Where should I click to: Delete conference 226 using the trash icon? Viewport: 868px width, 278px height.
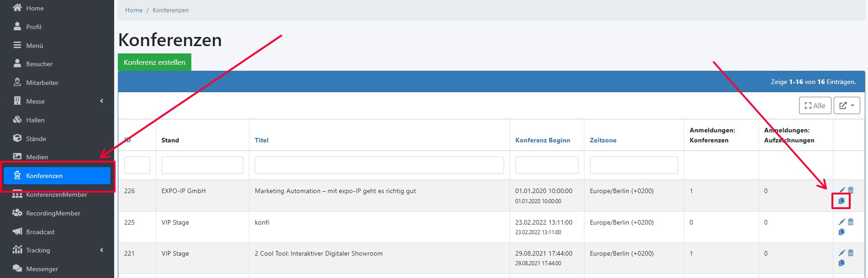click(851, 190)
